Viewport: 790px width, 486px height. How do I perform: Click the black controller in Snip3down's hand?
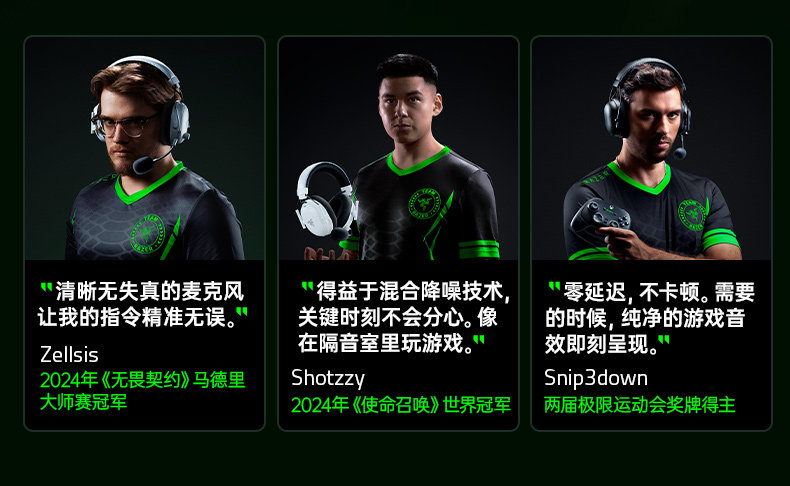[600, 217]
